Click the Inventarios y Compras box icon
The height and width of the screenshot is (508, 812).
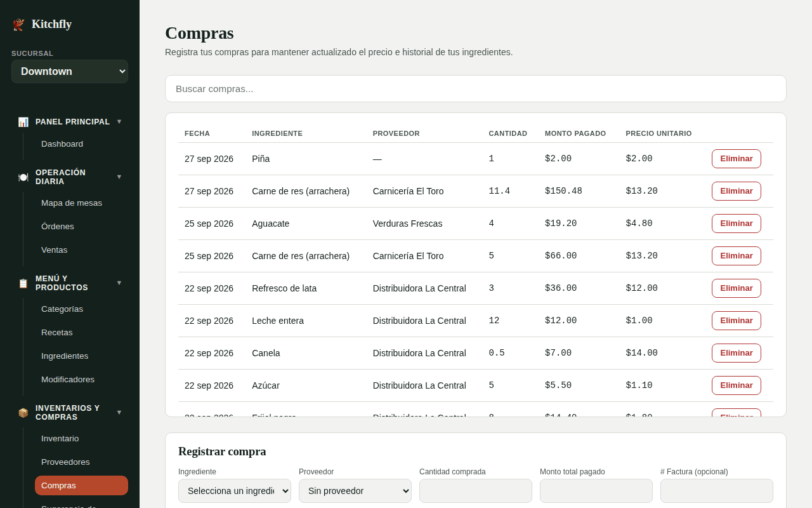point(23,413)
